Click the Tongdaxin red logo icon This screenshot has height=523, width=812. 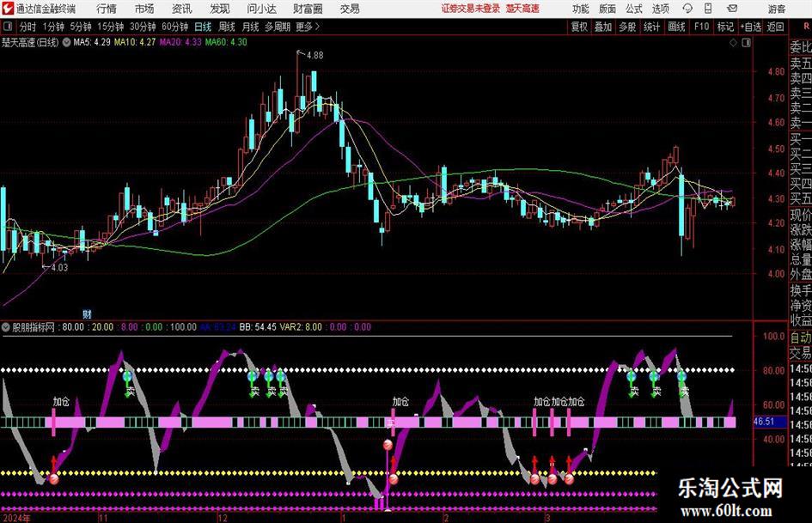click(8, 9)
